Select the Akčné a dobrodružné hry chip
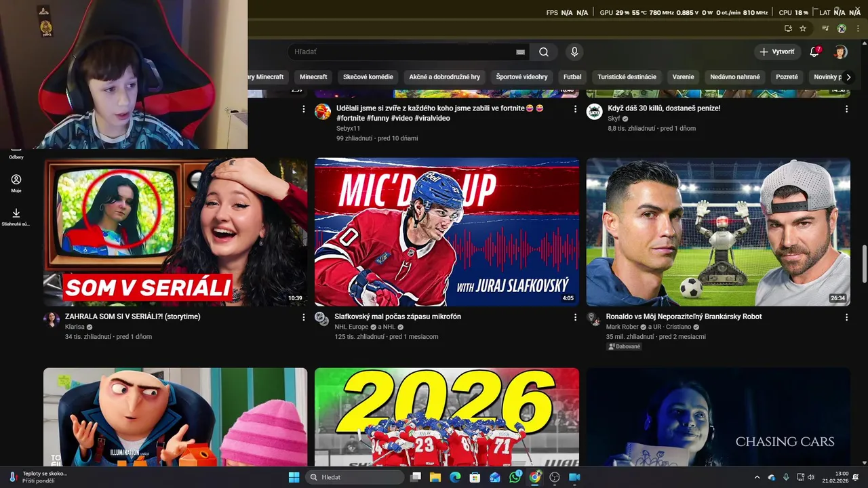 [445, 77]
